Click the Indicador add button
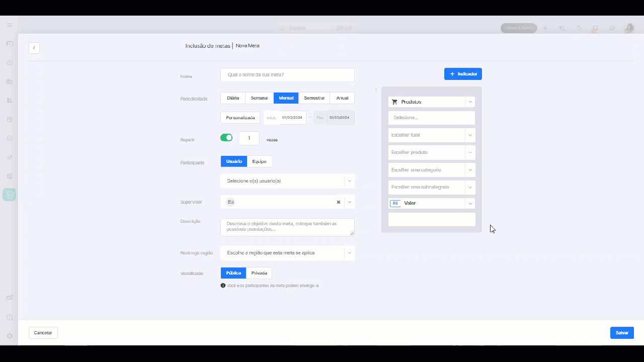This screenshot has width=644, height=362. click(463, 74)
